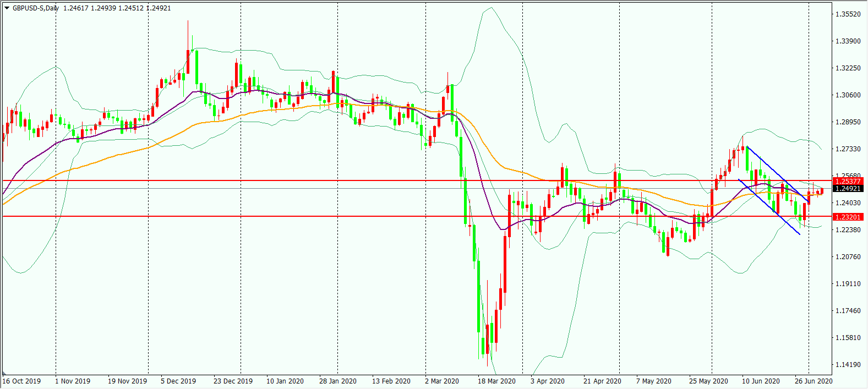Click the 18 Mar 2020 date label
This screenshot has height=389, width=868.
pyautogui.click(x=496, y=381)
